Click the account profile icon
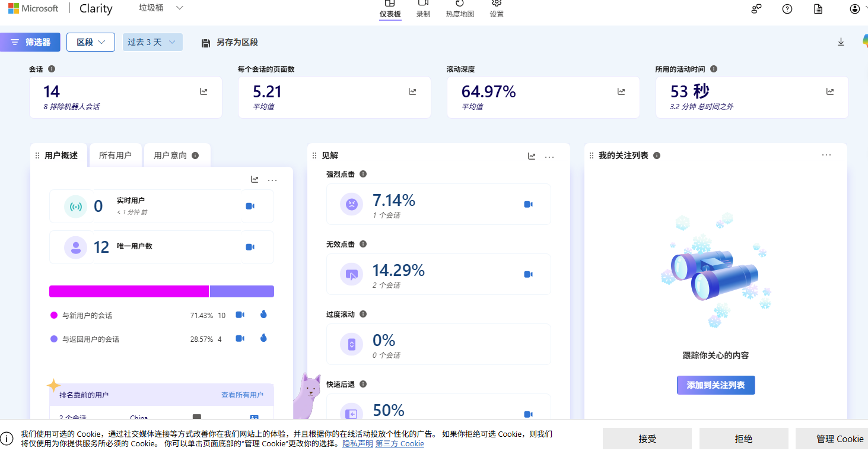868x454 pixels. click(854, 9)
